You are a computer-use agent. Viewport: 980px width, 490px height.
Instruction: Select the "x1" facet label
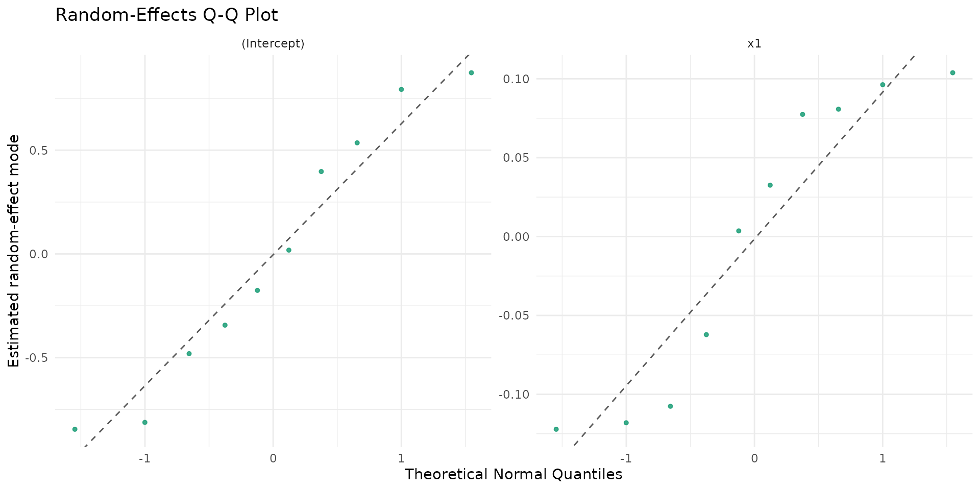pos(754,44)
